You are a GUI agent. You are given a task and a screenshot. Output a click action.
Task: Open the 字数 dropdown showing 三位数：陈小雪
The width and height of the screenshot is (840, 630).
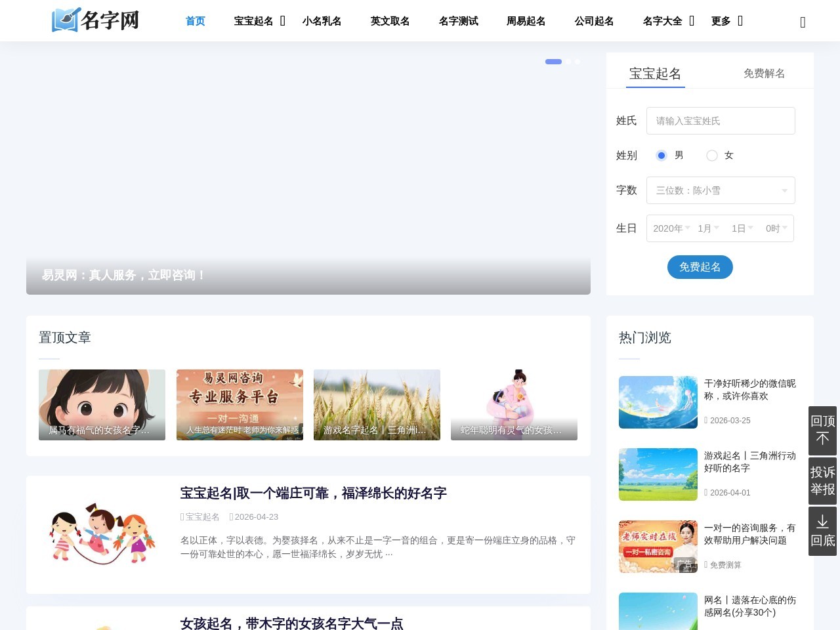(721, 190)
